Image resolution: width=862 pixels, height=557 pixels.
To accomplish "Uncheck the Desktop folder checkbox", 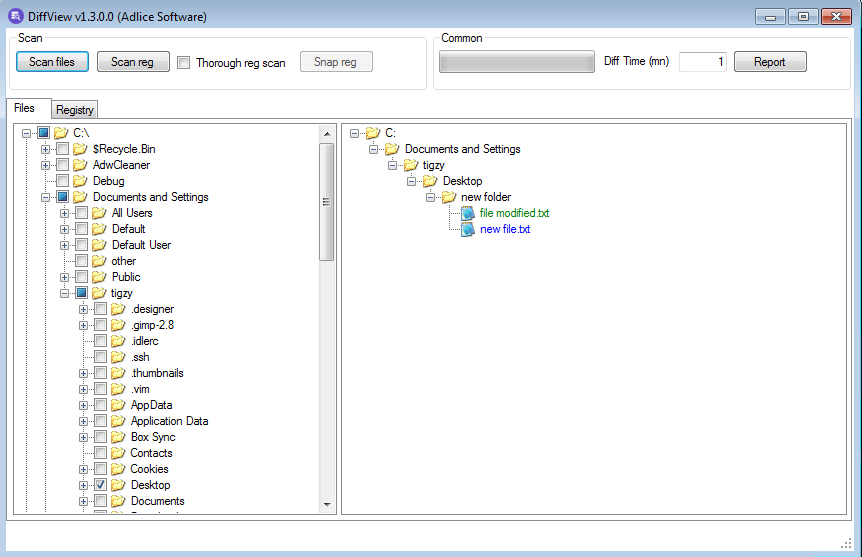I will (101, 485).
